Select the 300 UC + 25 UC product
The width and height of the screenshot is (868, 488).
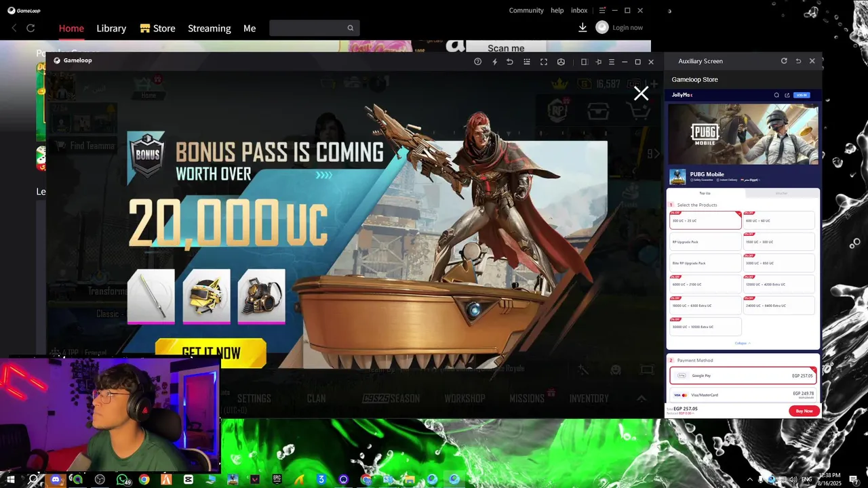click(705, 220)
